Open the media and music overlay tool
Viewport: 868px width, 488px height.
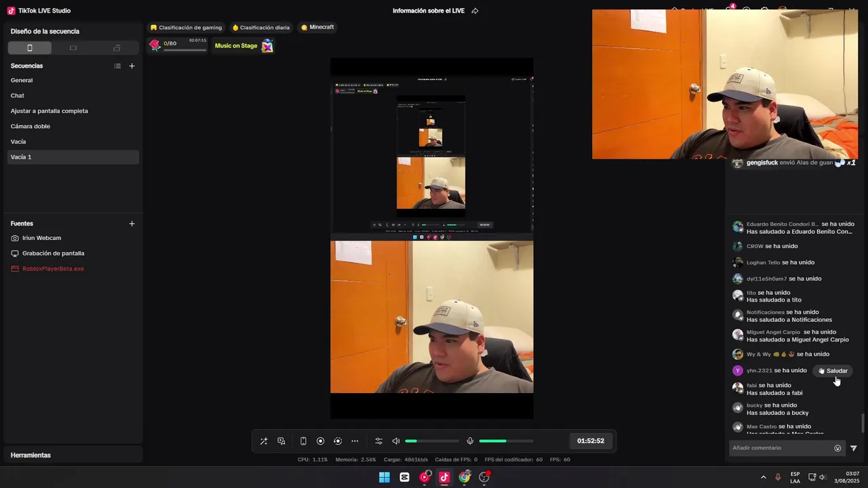(281, 441)
